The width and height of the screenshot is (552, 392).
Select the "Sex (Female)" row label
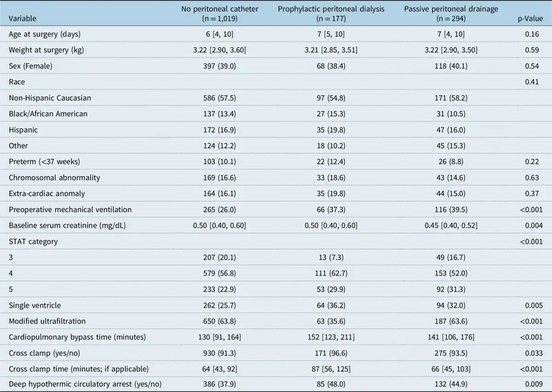(x=31, y=66)
